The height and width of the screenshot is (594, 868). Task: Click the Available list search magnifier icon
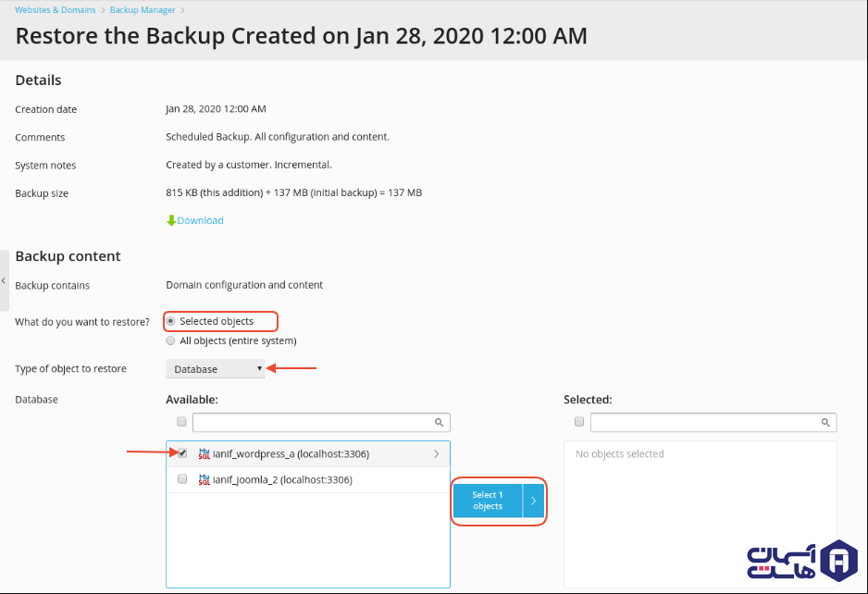click(x=439, y=423)
